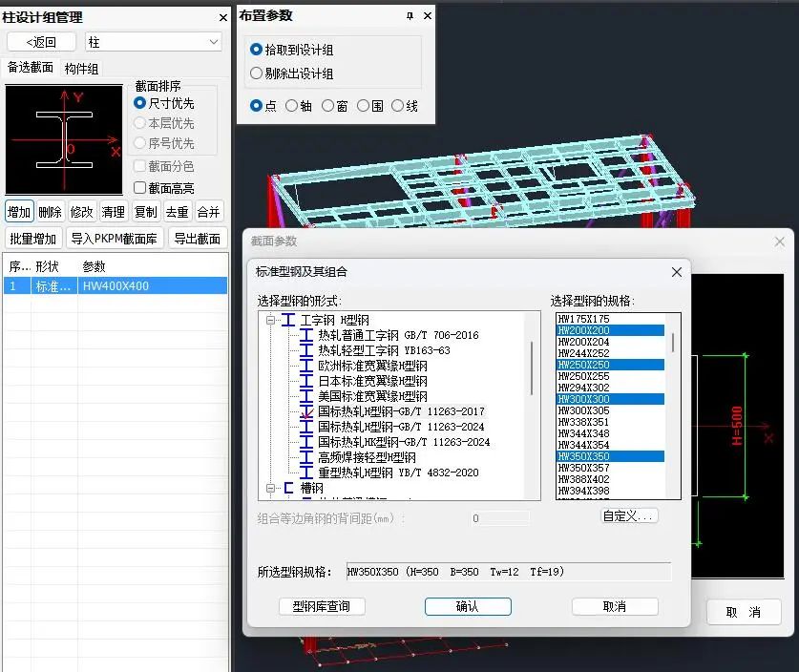Image resolution: width=799 pixels, height=672 pixels.
Task: Click the steel type tree scrollbar
Action: click(532, 367)
